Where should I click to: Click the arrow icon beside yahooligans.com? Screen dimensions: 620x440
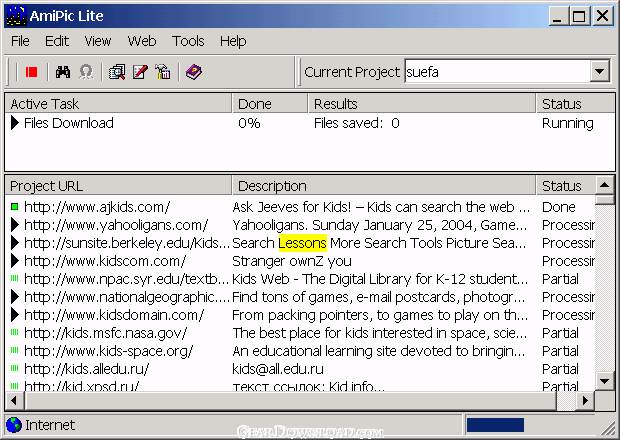(15, 225)
